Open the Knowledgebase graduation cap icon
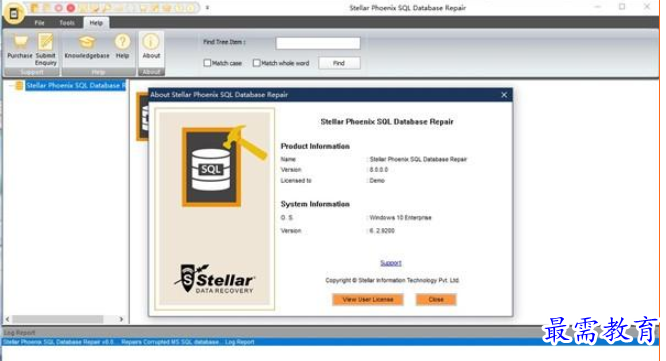 (x=87, y=42)
